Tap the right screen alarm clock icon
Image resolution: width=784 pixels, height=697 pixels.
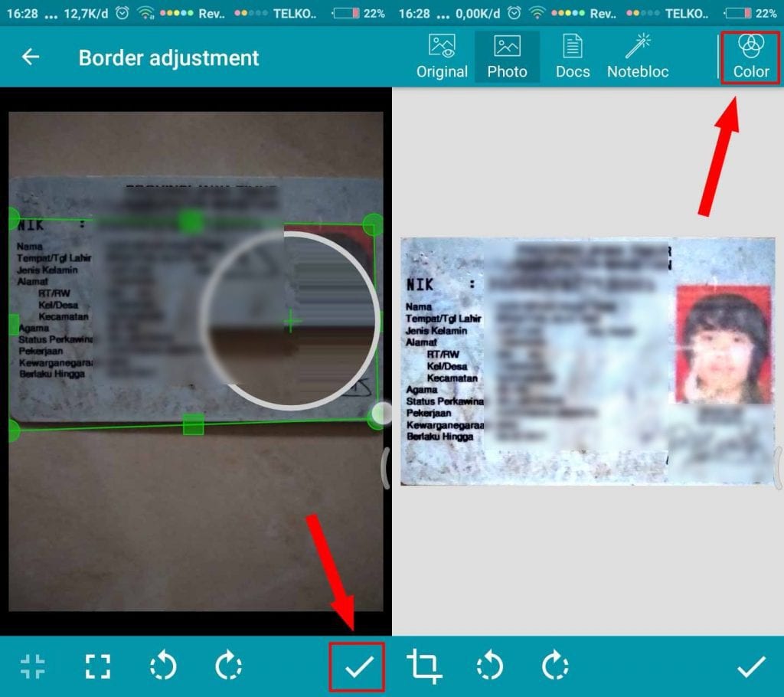coord(514,13)
